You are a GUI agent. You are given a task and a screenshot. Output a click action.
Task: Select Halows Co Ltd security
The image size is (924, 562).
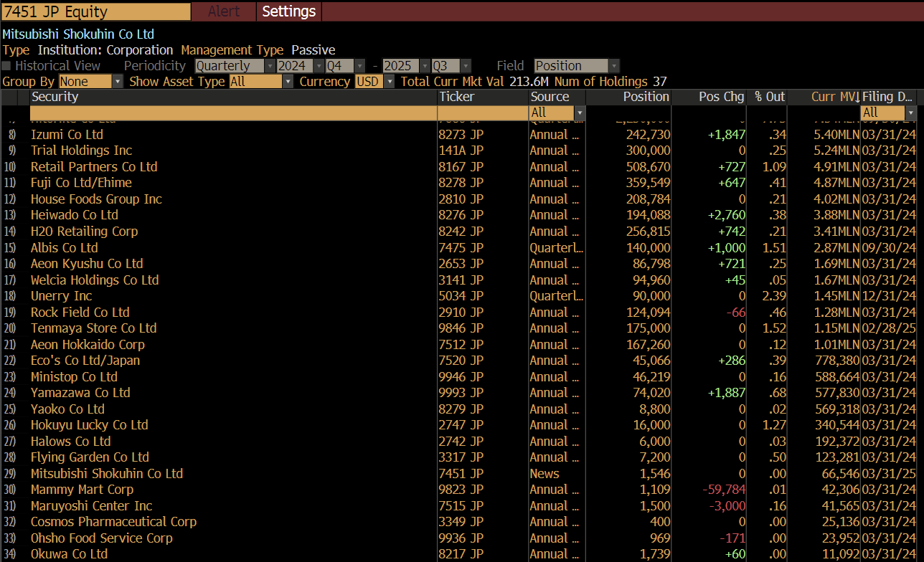(x=71, y=442)
